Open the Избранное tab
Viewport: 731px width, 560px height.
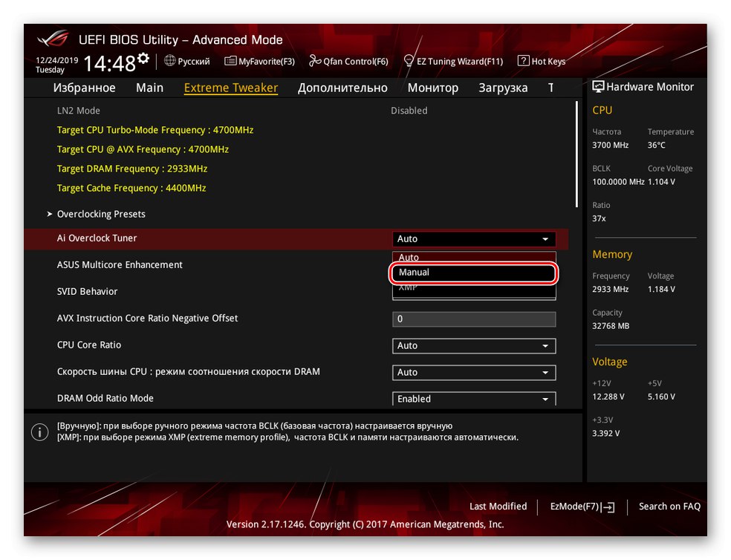85,88
